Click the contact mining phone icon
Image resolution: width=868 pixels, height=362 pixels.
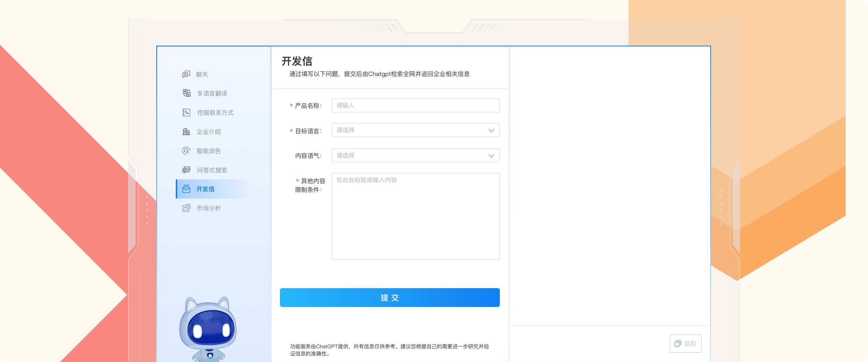pos(186,113)
